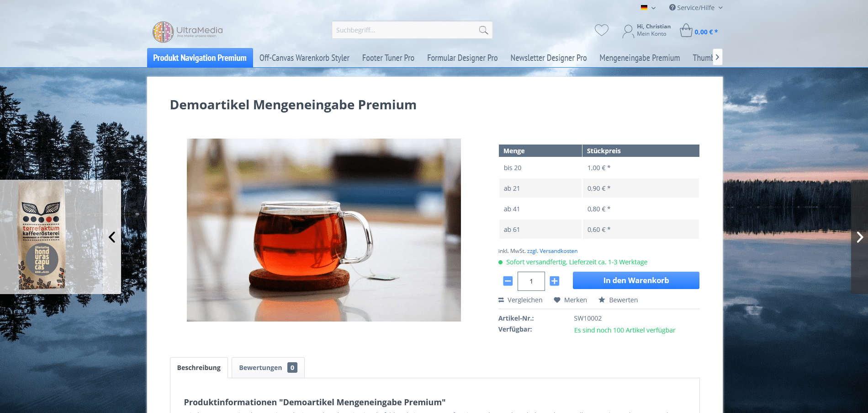Switch to Bewertungen tab
The image size is (868, 413).
coord(268,368)
